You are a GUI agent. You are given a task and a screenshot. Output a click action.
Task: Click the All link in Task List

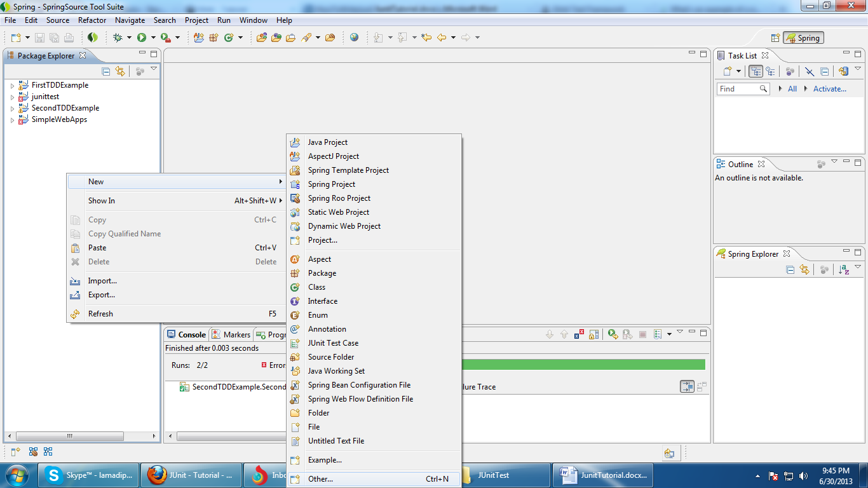pyautogui.click(x=792, y=89)
